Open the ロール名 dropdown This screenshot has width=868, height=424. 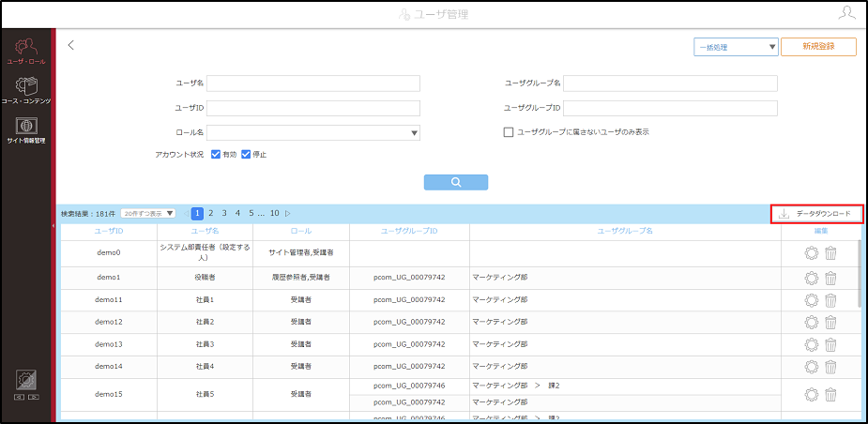pyautogui.click(x=313, y=132)
